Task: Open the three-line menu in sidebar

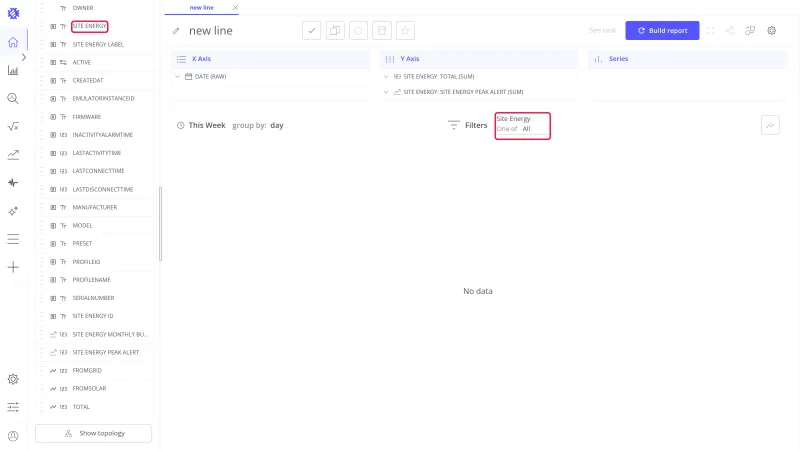Action: click(x=13, y=239)
